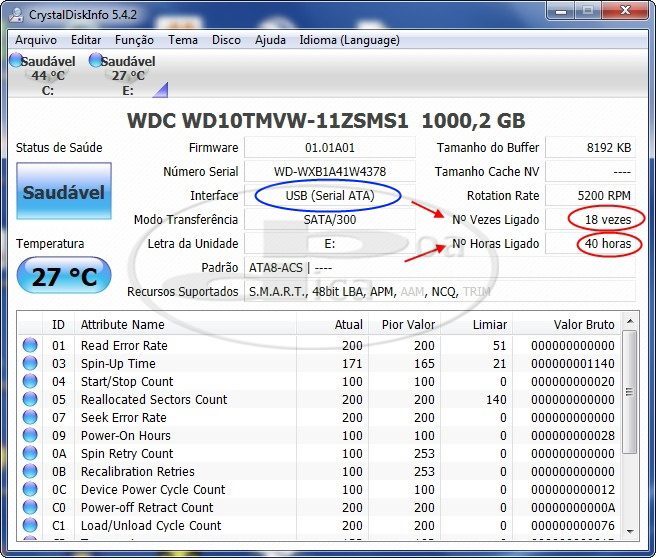Image resolution: width=656 pixels, height=558 pixels.
Task: Select the Device Power Cycle Count attribute name
Action: pyautogui.click(x=153, y=489)
